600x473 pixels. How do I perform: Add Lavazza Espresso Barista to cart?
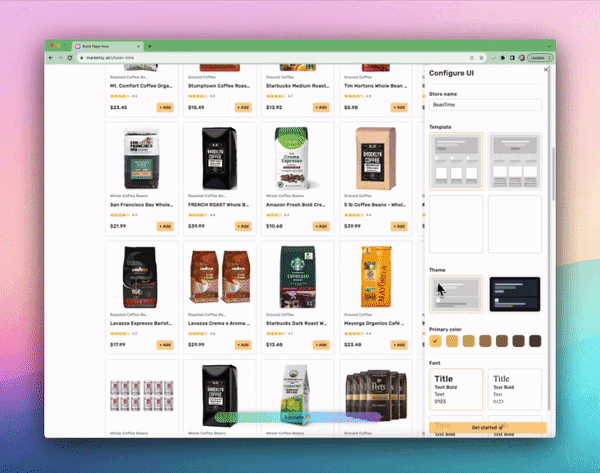click(x=165, y=345)
